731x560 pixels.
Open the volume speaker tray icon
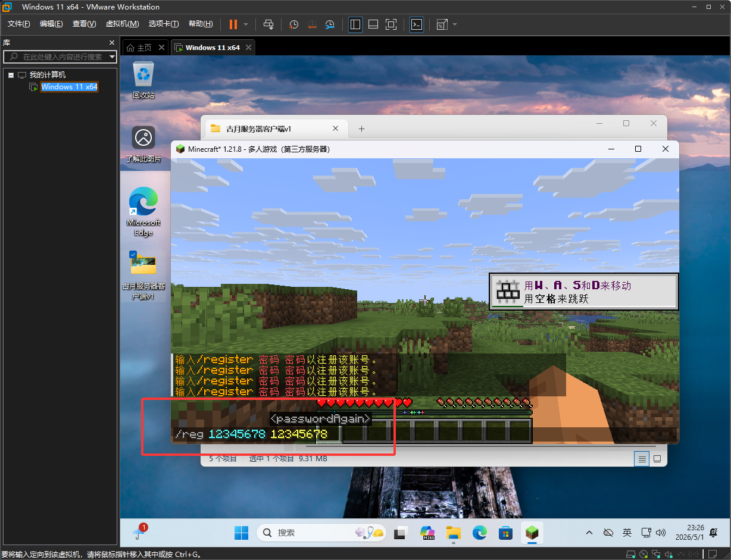click(x=661, y=532)
